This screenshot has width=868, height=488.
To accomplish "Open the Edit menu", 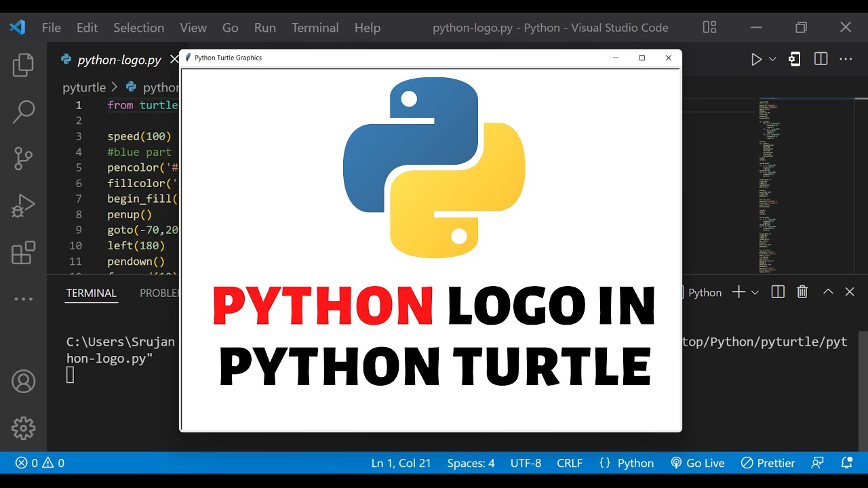I will (87, 28).
